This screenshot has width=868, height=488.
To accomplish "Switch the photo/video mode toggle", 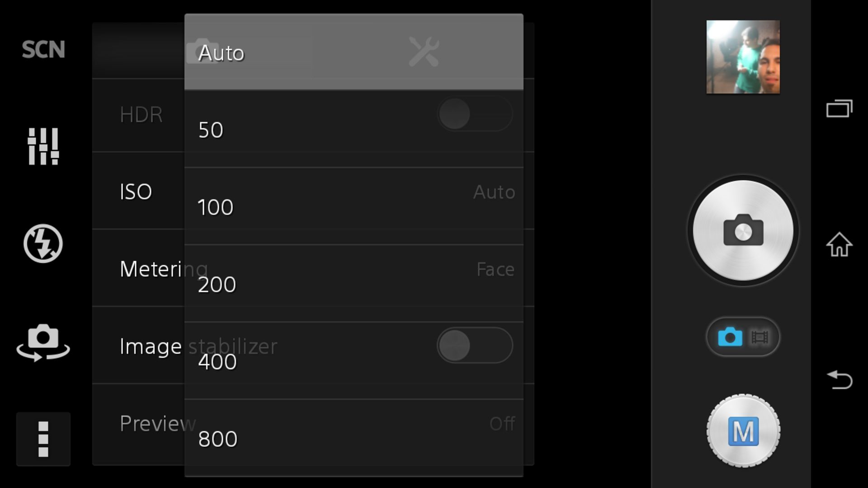I will (x=743, y=337).
